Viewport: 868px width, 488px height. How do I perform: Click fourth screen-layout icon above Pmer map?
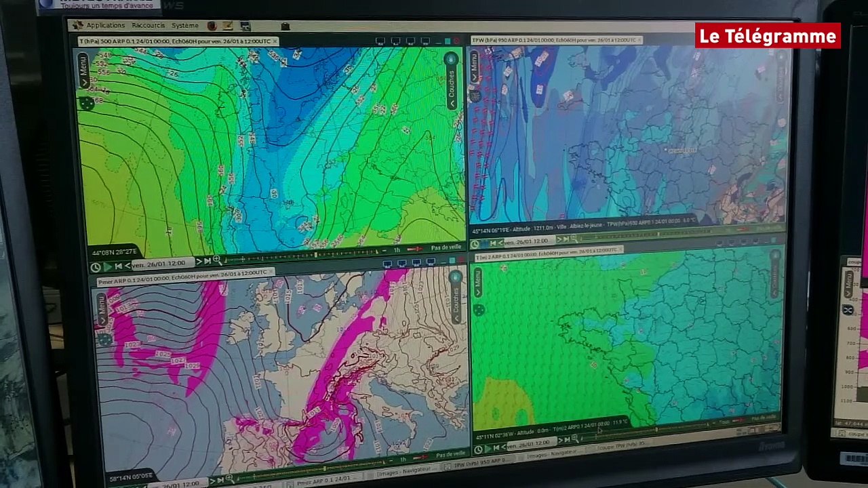point(432,262)
